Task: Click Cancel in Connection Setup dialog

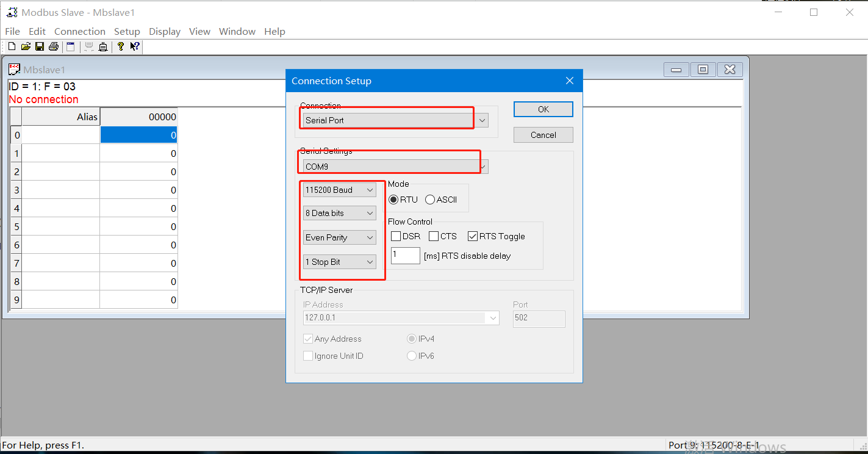Action: (543, 135)
